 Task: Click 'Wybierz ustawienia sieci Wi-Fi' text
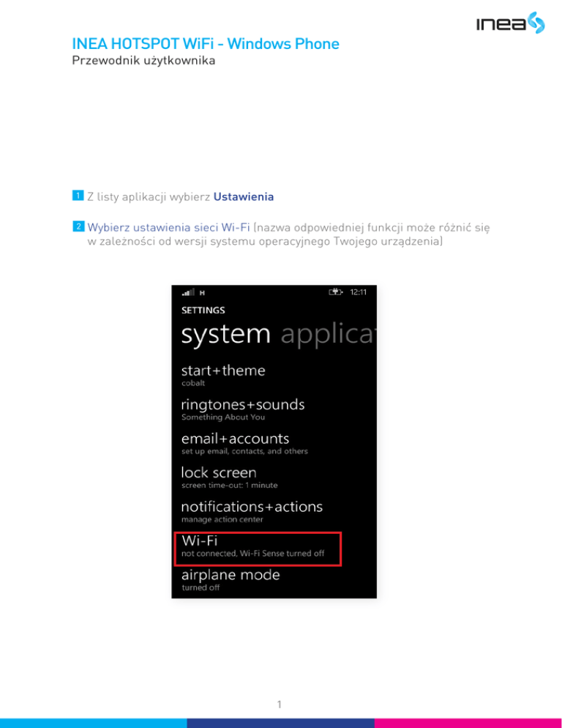click(168, 228)
